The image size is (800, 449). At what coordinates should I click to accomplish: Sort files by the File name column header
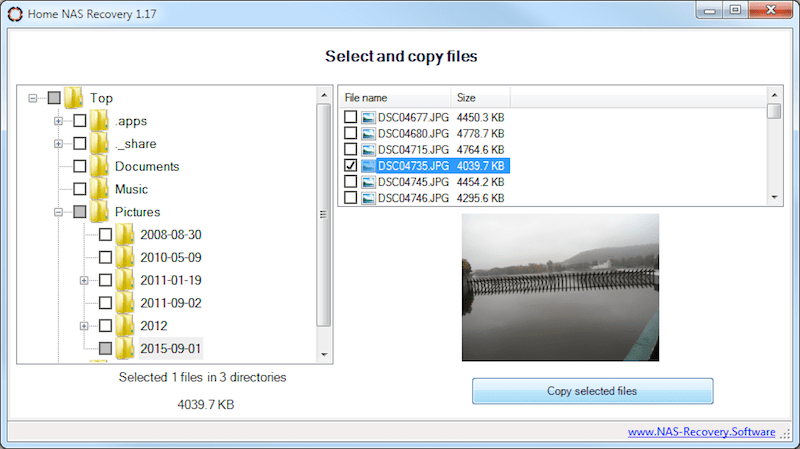394,98
